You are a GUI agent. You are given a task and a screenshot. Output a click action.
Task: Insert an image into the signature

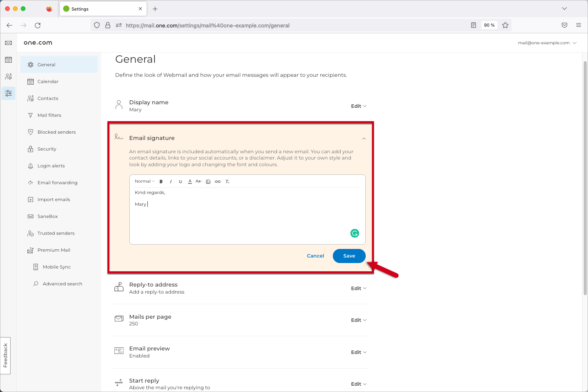click(208, 181)
